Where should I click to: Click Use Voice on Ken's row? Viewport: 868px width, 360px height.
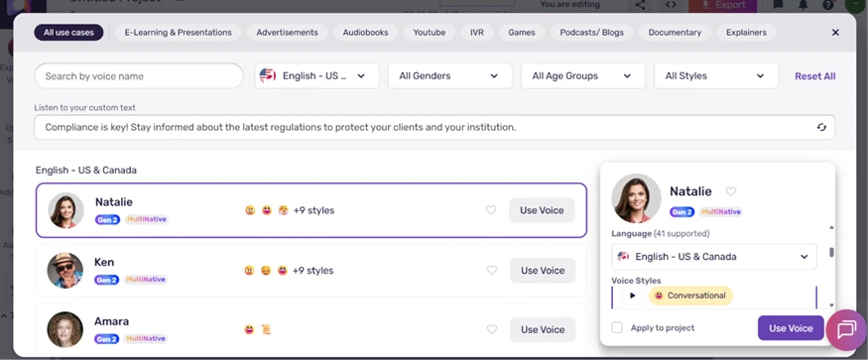pyautogui.click(x=543, y=271)
